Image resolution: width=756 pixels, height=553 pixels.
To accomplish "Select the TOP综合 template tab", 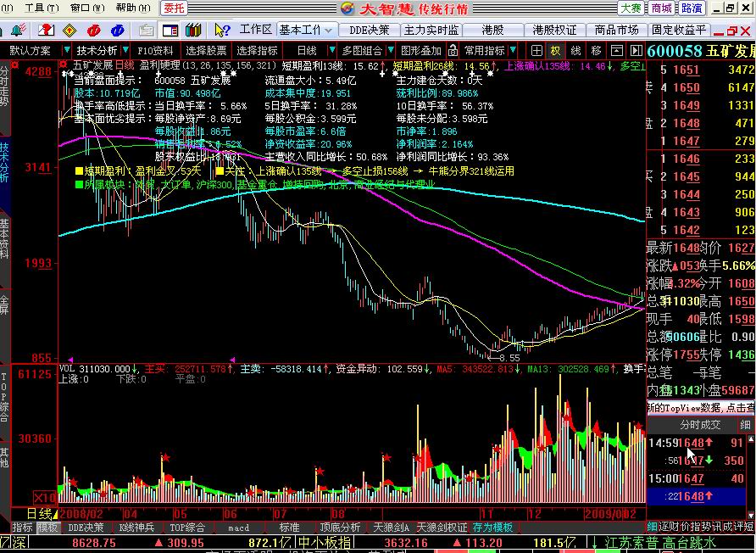I will tap(187, 528).
